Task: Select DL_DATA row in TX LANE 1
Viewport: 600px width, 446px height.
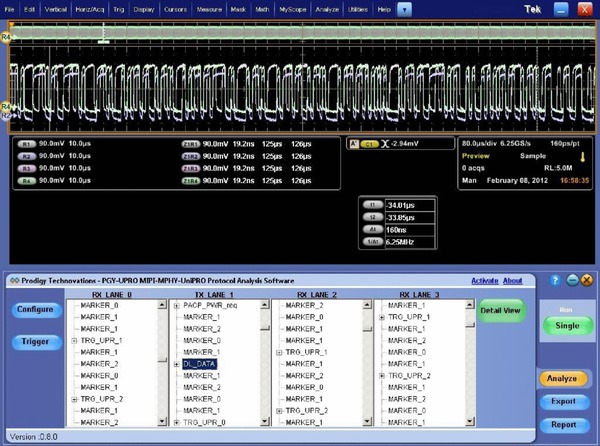Action: [x=200, y=364]
